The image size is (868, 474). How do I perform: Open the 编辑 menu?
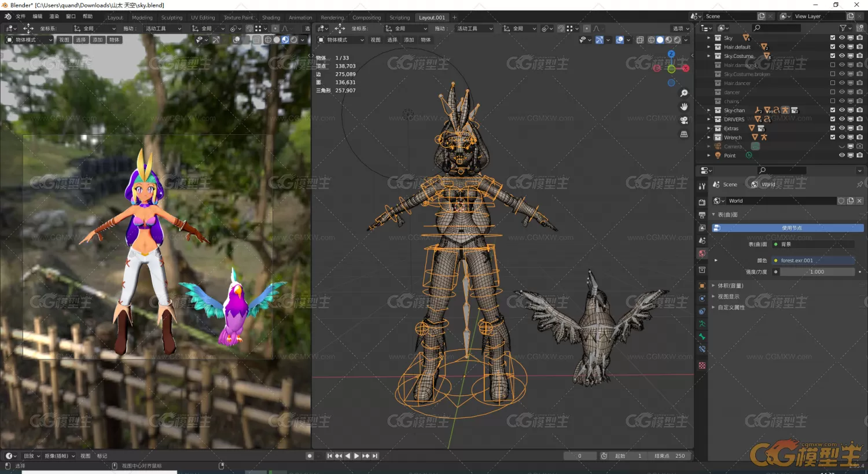coord(38,17)
